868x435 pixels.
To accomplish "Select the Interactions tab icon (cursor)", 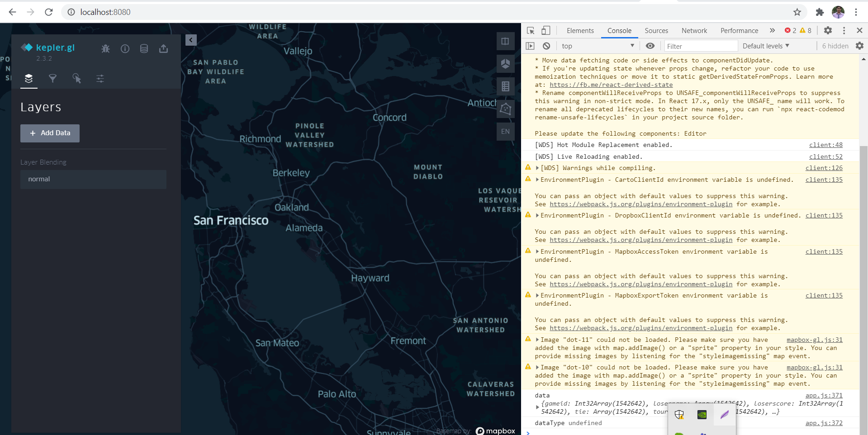I will click(77, 78).
